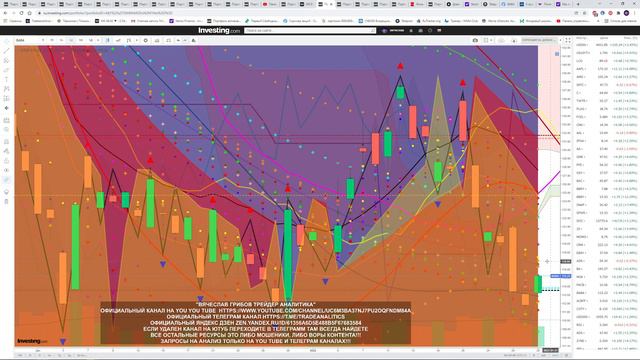Open the user account avatar menu
The image size is (640, 360).
384,31
